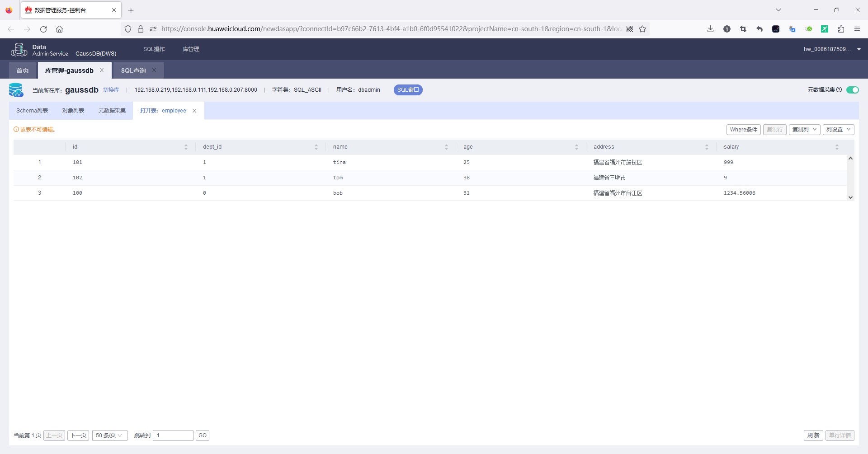This screenshot has height=454, width=868.
Task: Click the Where条件 button
Action: point(744,130)
